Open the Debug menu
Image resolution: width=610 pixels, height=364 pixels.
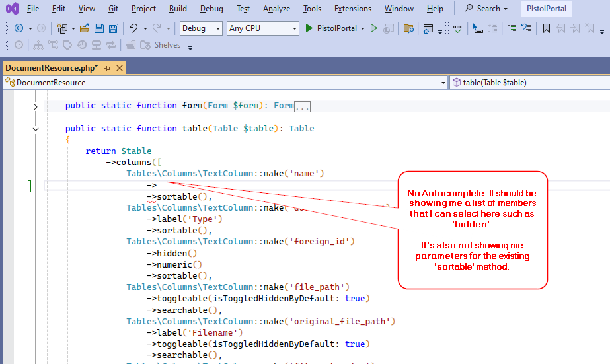coord(211,9)
